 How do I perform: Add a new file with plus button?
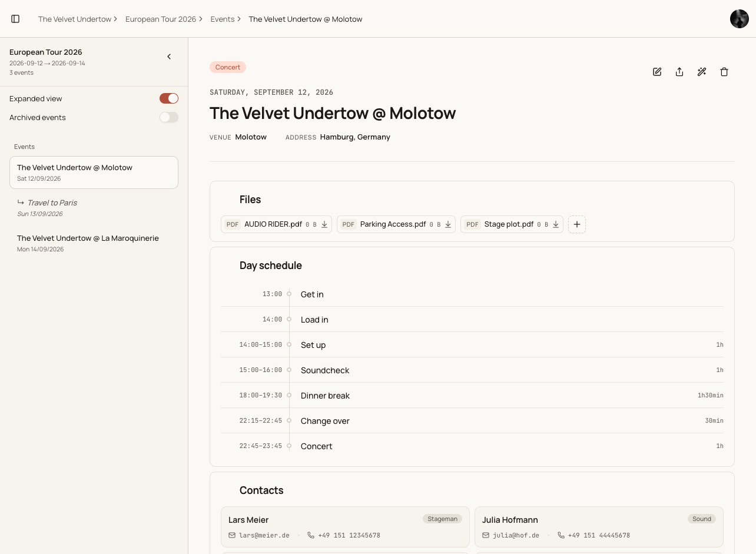(577, 224)
